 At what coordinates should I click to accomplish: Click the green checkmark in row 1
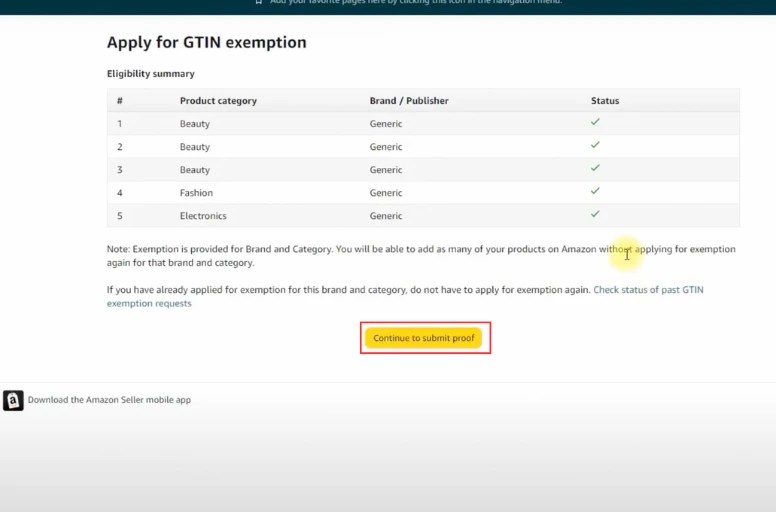point(595,122)
